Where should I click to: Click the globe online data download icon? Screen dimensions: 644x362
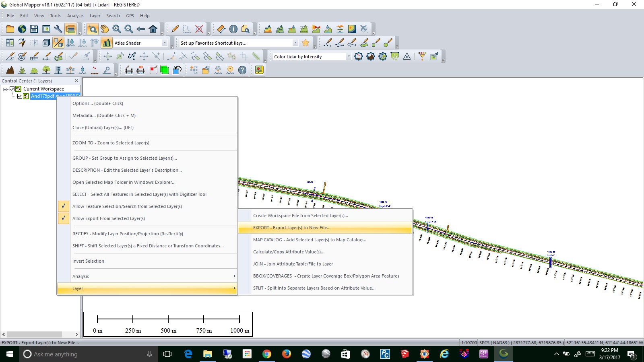click(22, 29)
